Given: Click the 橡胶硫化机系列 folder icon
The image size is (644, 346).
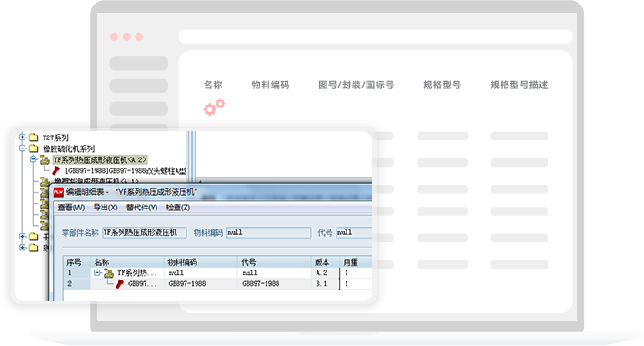Looking at the screenshot, I should (34, 148).
